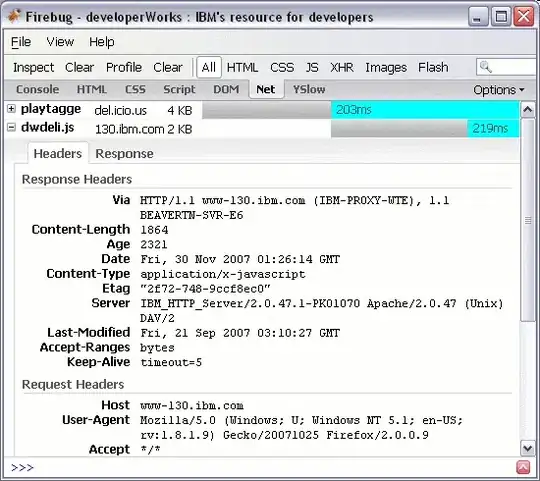Open the Options dropdown

[x=498, y=90]
